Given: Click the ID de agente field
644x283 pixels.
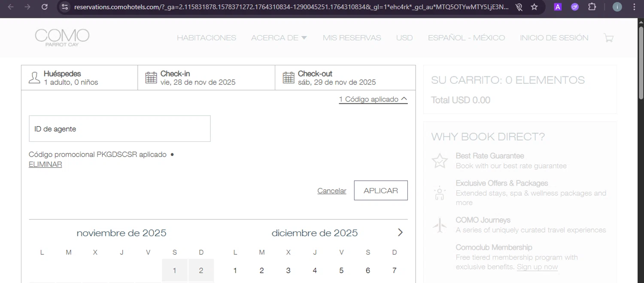Looking at the screenshot, I should 120,128.
